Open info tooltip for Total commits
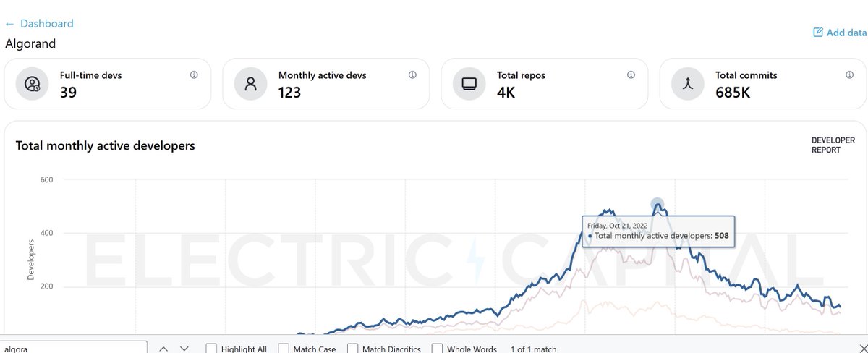Screen dimensions: 868x353 tap(849, 75)
